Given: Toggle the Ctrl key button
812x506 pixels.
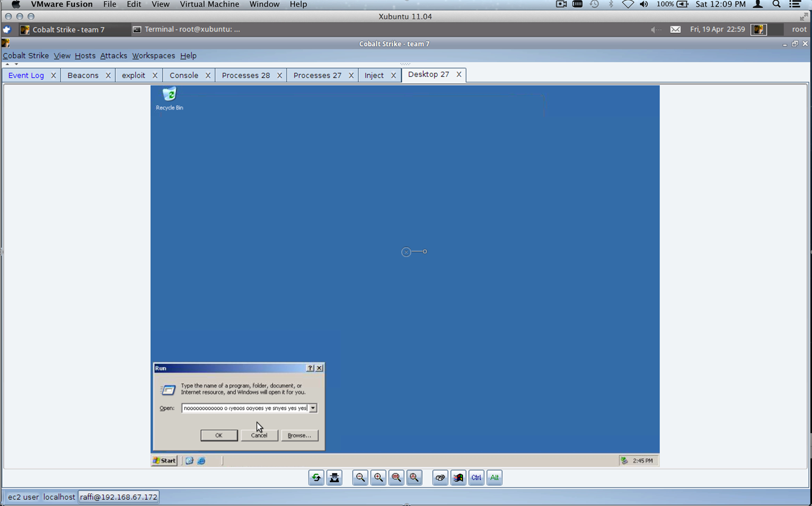Looking at the screenshot, I should 476,478.
